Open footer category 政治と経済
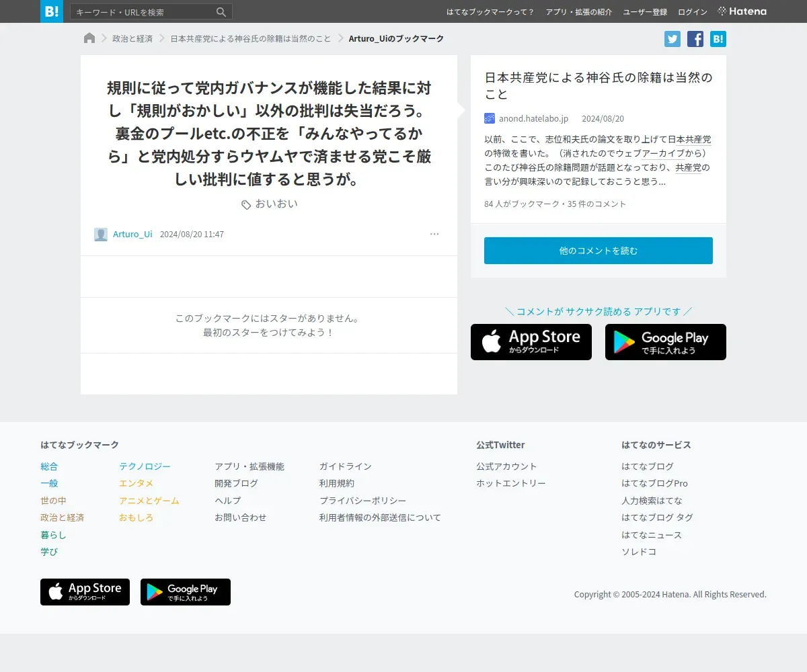The image size is (807, 672). 62,517
